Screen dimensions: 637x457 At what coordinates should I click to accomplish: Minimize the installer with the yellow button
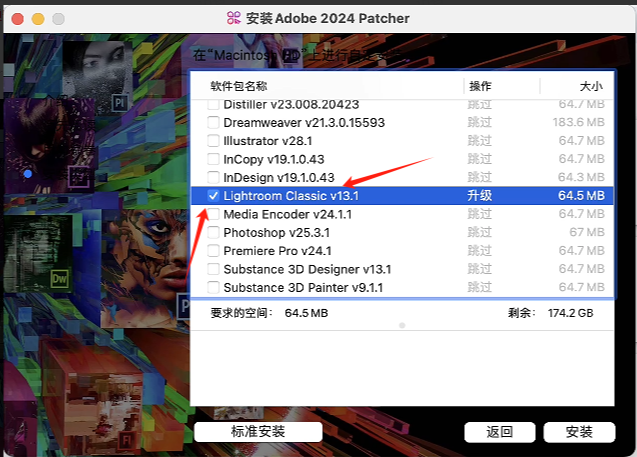pyautogui.click(x=38, y=19)
